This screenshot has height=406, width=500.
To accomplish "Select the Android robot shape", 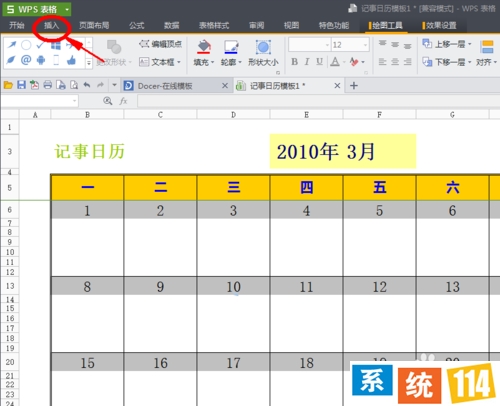I will pos(41,60).
